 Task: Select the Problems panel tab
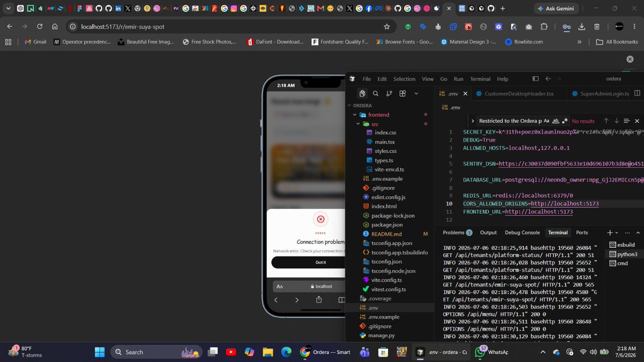(457, 232)
